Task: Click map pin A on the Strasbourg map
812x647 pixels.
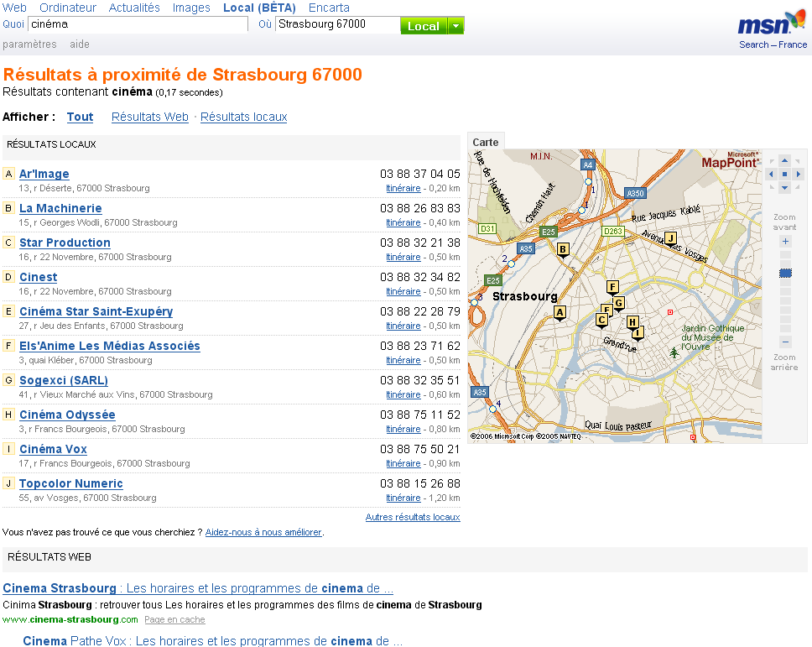Action: click(x=560, y=312)
